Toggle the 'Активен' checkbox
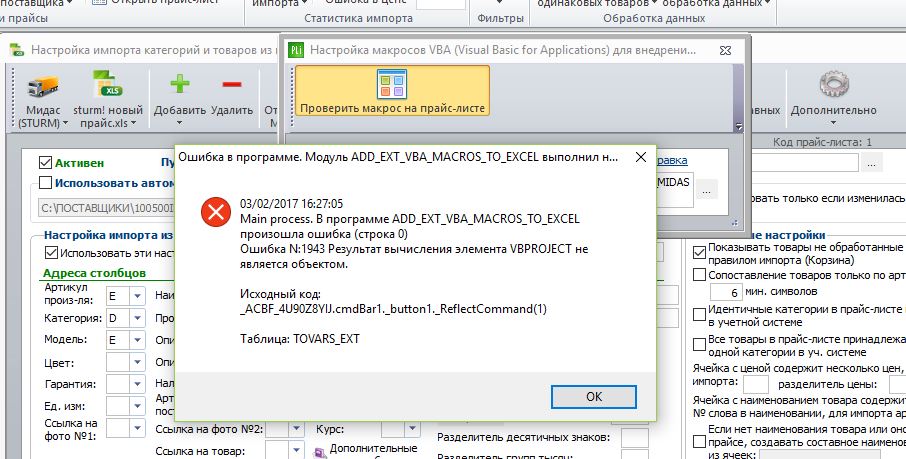The height and width of the screenshot is (459, 906). pos(45,162)
